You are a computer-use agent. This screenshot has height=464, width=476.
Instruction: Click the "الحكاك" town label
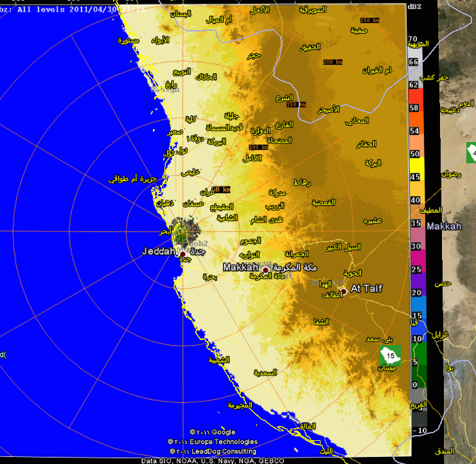click(206, 77)
